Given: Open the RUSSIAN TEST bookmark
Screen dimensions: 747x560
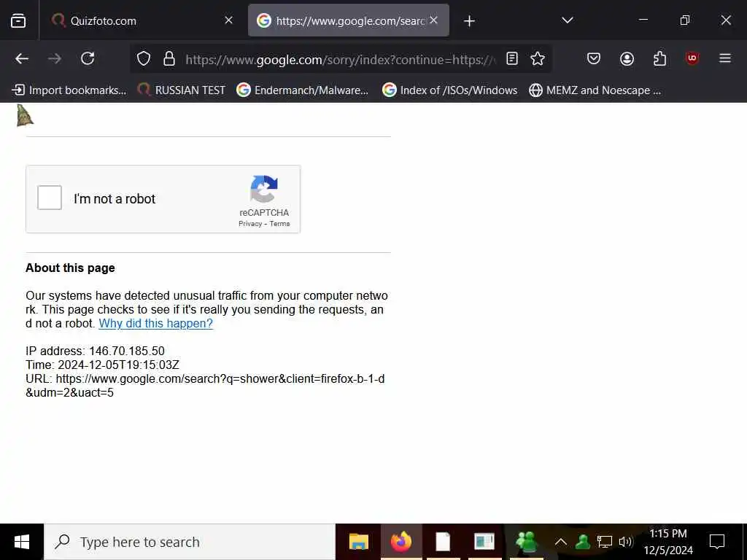Looking at the screenshot, I should (182, 90).
